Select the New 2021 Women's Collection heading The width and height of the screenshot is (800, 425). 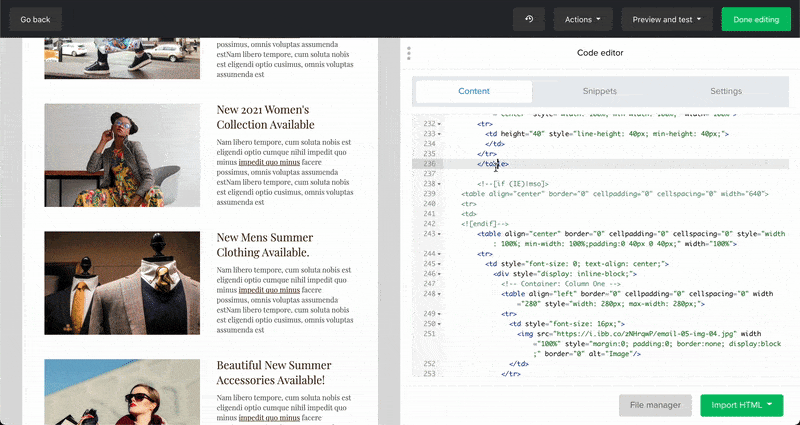pyautogui.click(x=265, y=117)
